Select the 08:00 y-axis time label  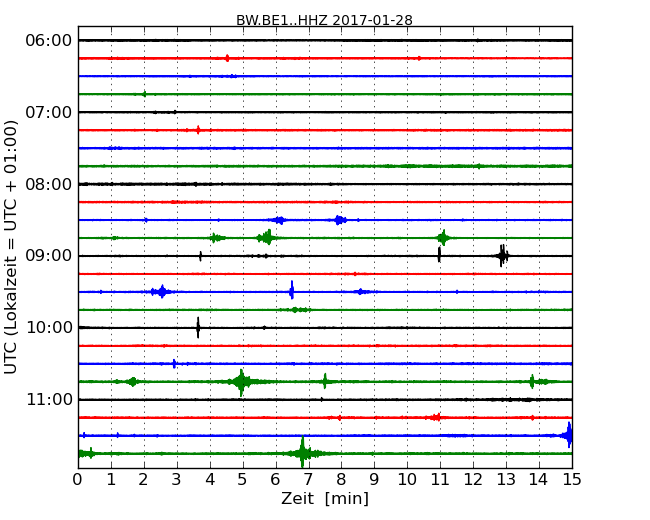pos(49,184)
